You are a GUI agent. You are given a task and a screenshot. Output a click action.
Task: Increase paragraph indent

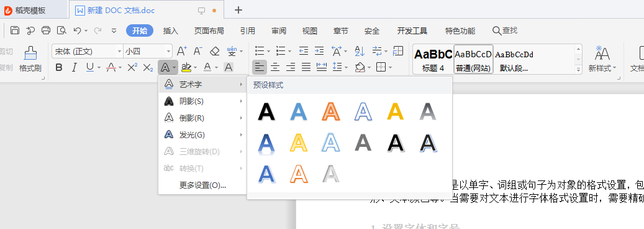click(319, 51)
